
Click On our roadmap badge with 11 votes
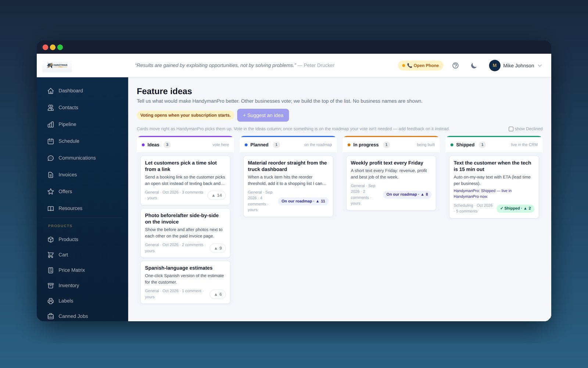coord(303,201)
